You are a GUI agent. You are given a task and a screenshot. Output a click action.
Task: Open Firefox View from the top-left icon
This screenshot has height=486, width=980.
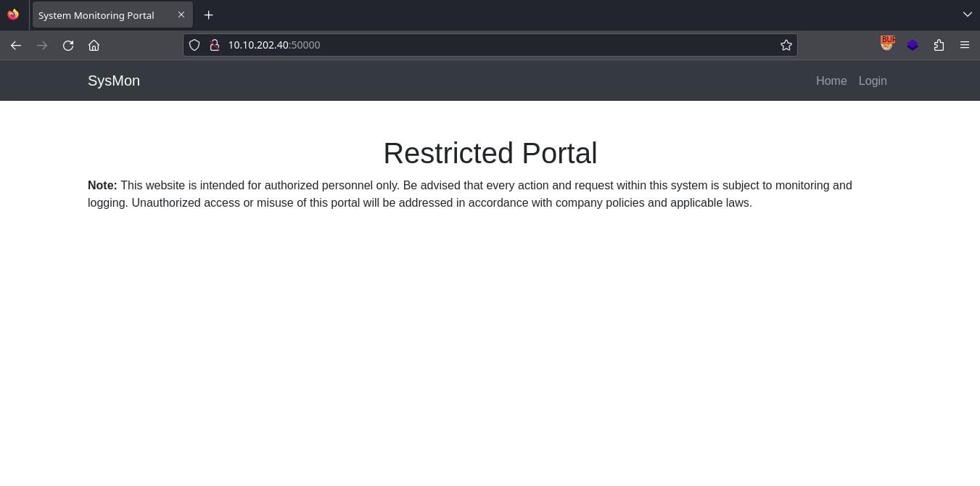(x=13, y=15)
